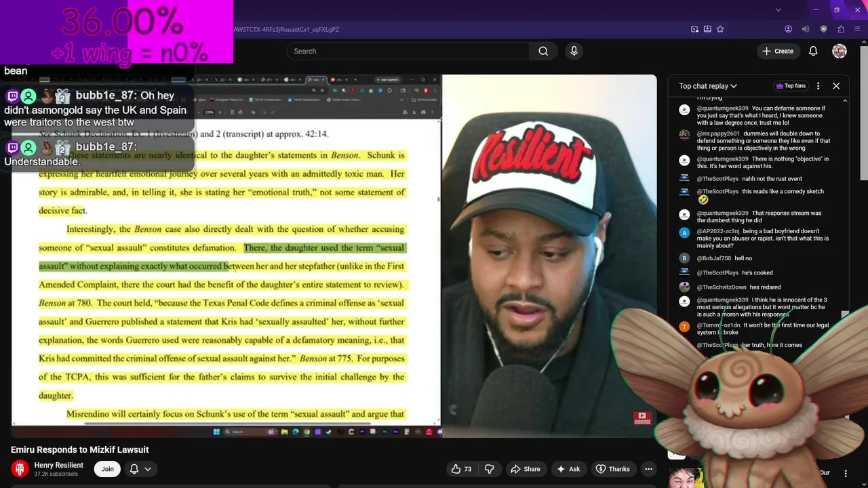Open the browser profile icon
Screen dimensions: 868x488
(x=788, y=29)
